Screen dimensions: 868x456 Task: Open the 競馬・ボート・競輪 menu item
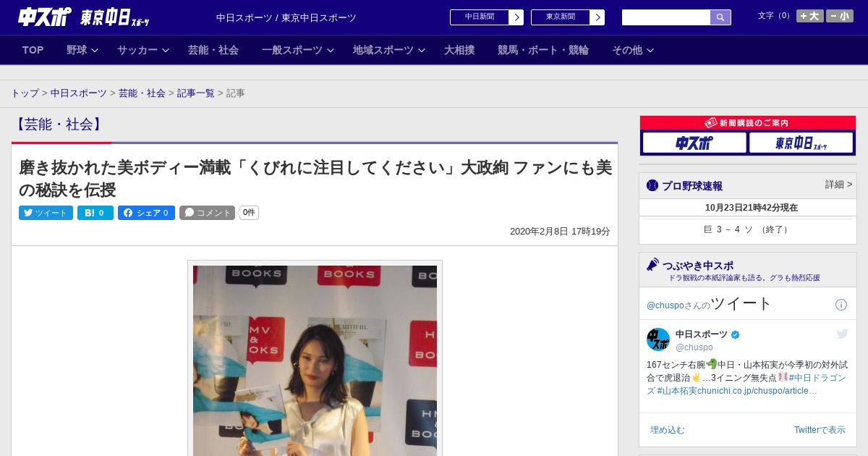coord(543,50)
